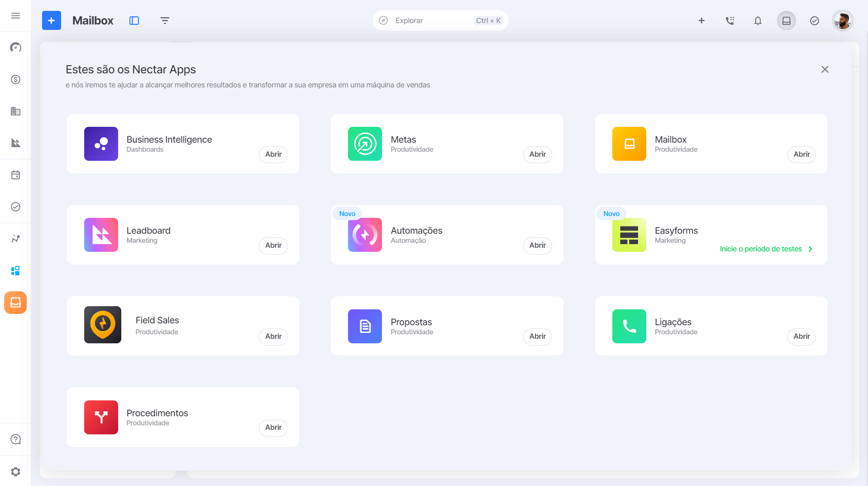Open the analytics trend icon in sidebar
The height and width of the screenshot is (486, 868).
[15, 239]
